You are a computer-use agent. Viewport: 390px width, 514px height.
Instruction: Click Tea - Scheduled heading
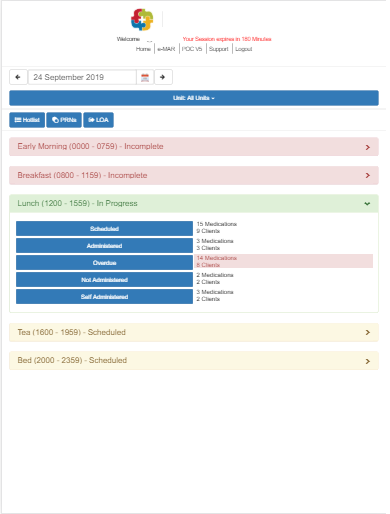[72, 332]
